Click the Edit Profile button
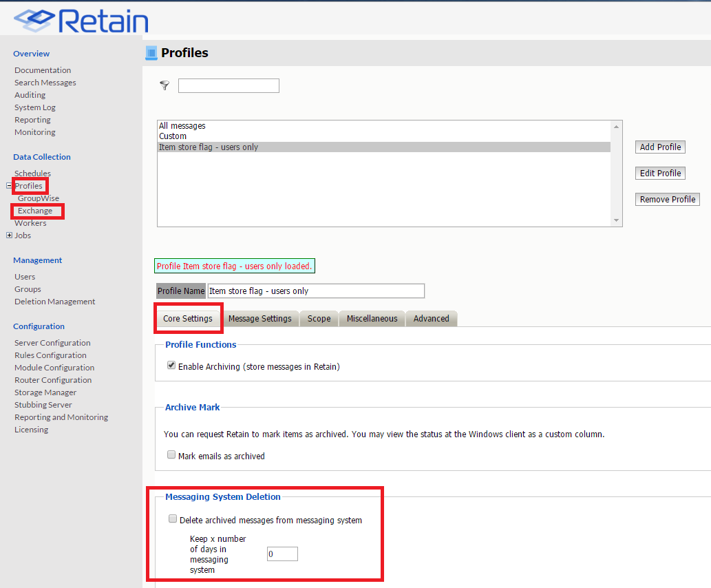Image resolution: width=711 pixels, height=588 pixels. point(660,174)
